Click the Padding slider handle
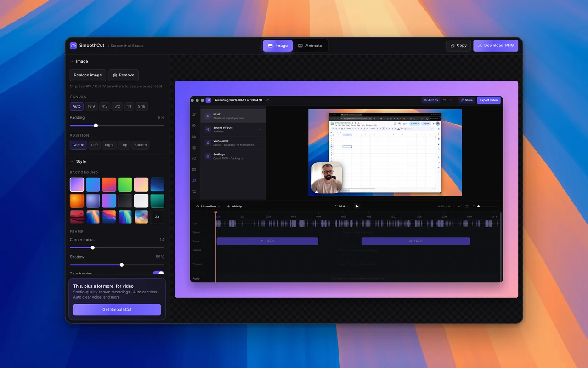The width and height of the screenshot is (588, 368). 96,126
